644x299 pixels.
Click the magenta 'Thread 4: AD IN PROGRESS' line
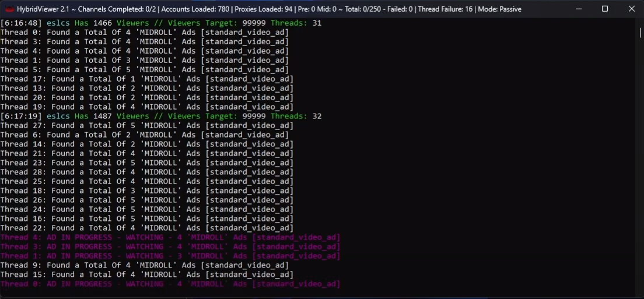(170, 237)
